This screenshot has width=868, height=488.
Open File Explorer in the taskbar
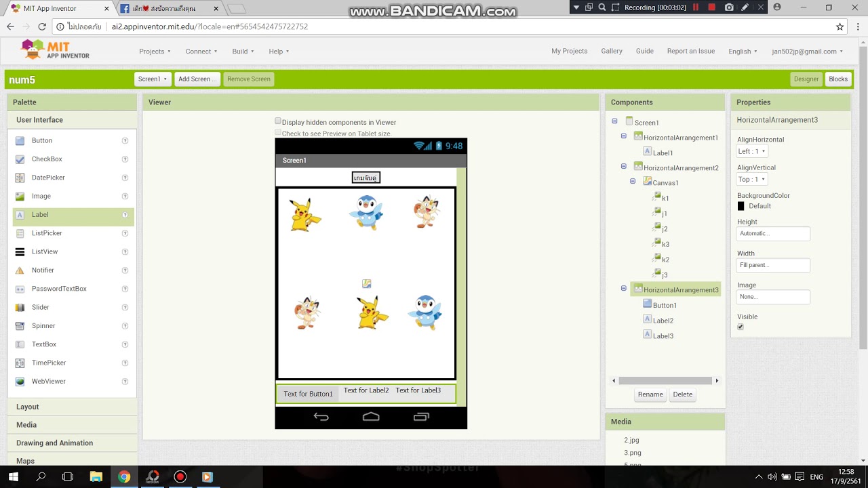tap(96, 476)
